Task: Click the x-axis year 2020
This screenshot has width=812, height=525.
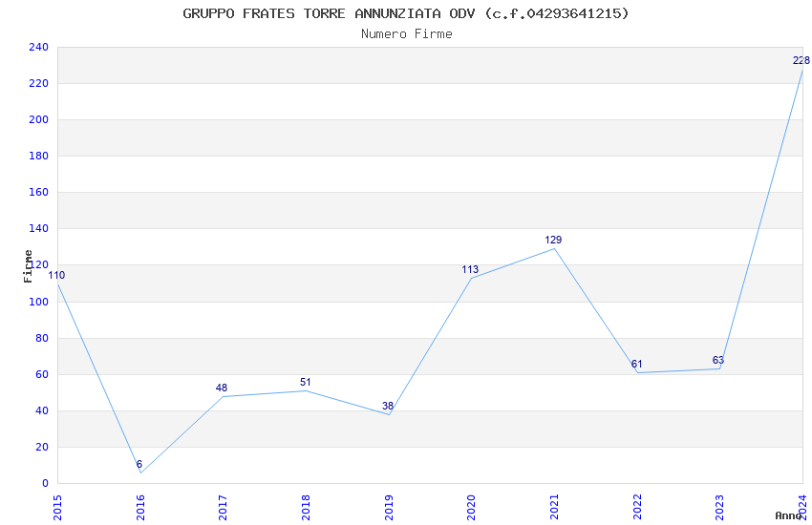Action: coord(471,508)
